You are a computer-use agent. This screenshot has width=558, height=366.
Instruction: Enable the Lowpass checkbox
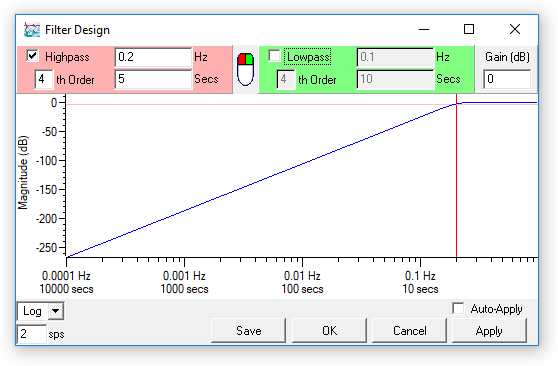coord(274,56)
